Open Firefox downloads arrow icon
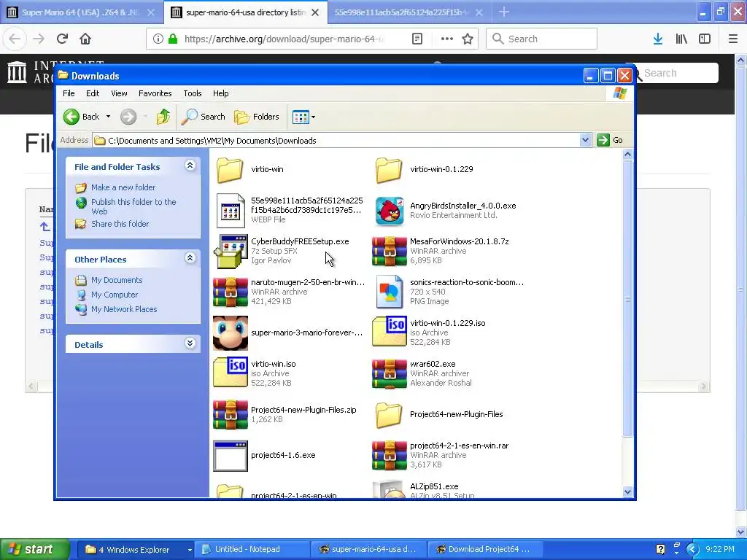 point(658,39)
